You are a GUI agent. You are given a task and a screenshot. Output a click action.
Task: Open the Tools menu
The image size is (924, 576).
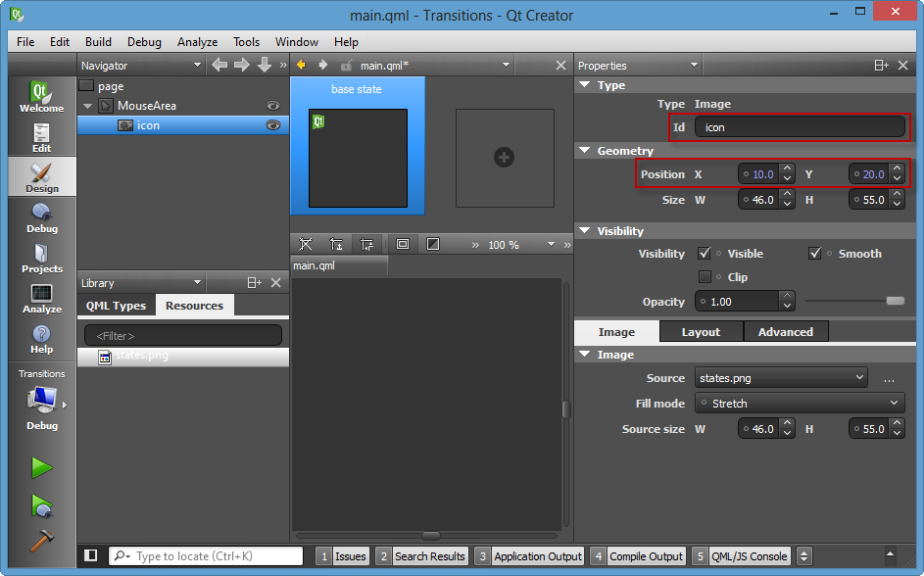[x=246, y=42]
